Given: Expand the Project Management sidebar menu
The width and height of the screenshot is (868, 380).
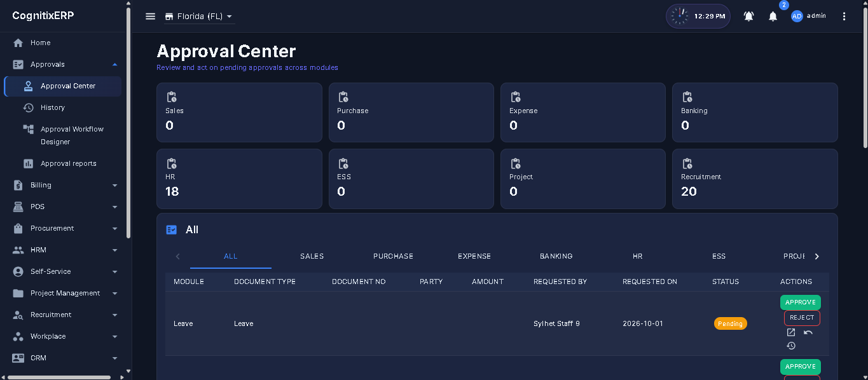Looking at the screenshot, I should pos(114,293).
